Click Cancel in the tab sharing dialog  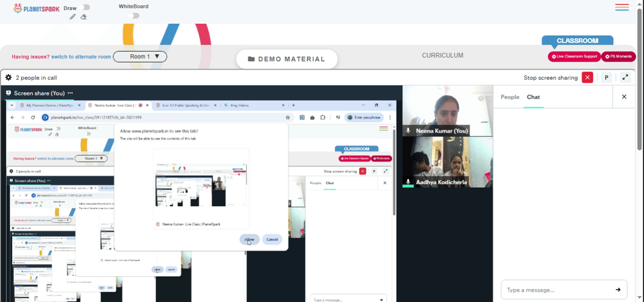pos(272,240)
